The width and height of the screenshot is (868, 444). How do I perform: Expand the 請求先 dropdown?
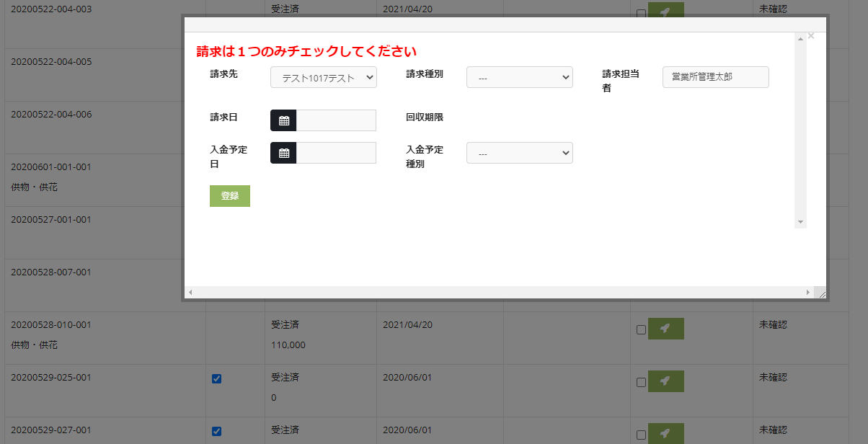click(x=323, y=77)
